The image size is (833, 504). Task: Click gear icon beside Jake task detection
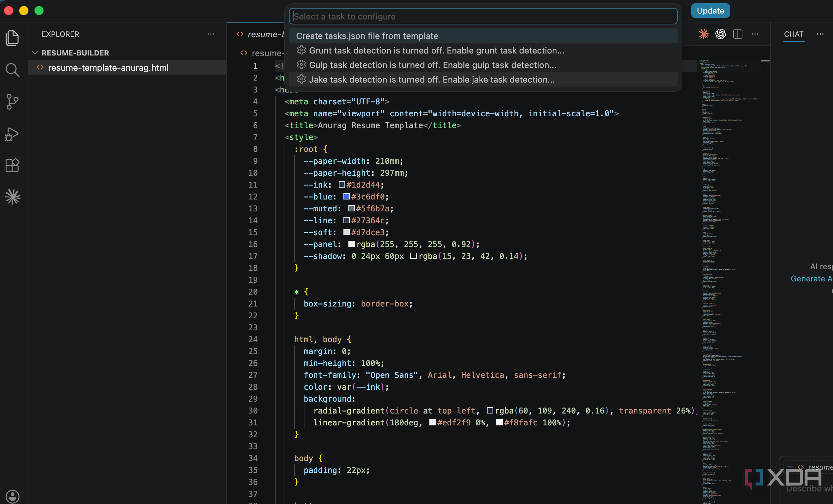click(x=301, y=79)
